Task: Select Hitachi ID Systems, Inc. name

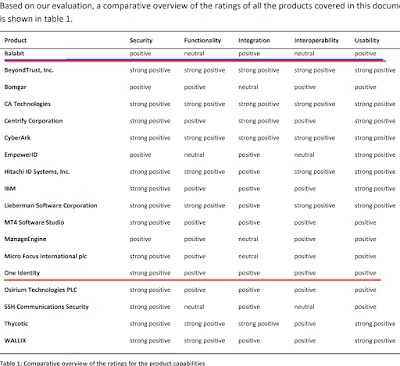Action: click(37, 172)
